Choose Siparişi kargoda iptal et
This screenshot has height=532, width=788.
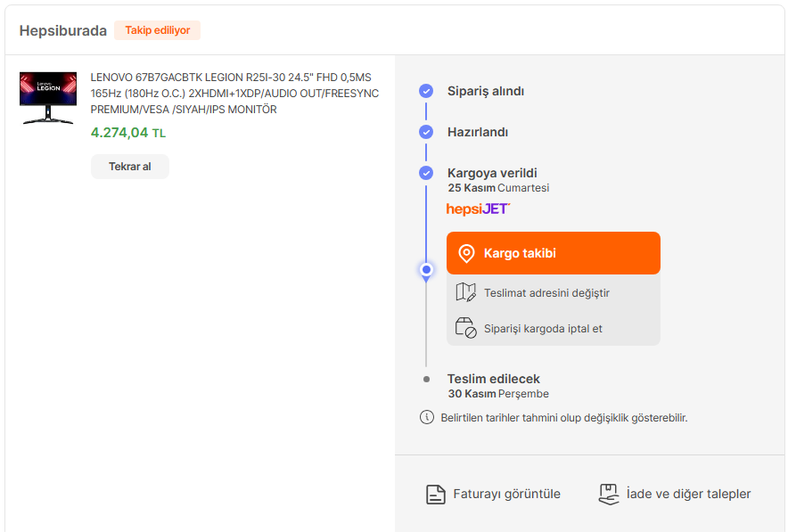coord(543,328)
